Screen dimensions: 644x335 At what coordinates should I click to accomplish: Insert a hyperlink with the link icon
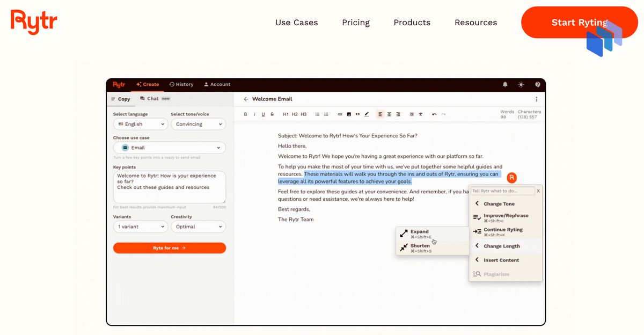click(x=340, y=114)
